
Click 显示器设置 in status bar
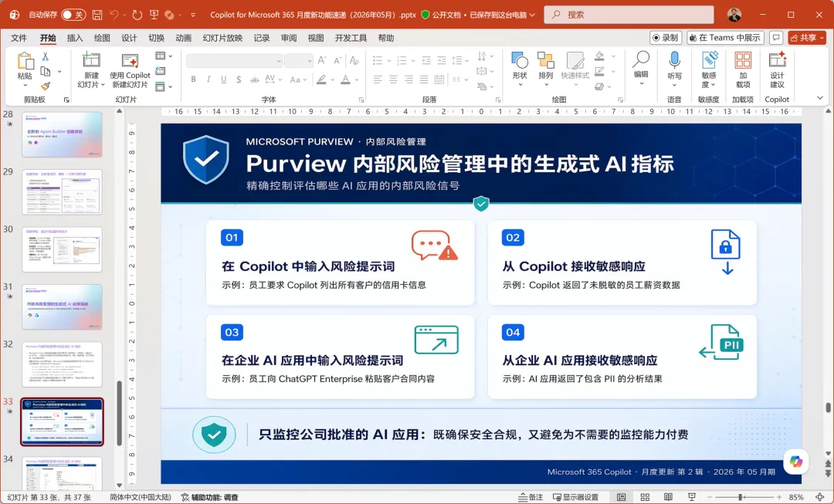(575, 497)
